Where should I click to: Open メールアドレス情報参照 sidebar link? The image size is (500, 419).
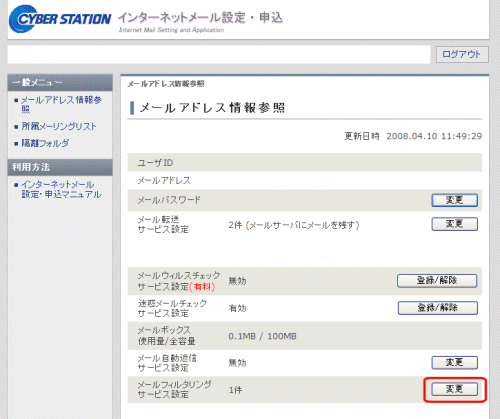point(61,104)
